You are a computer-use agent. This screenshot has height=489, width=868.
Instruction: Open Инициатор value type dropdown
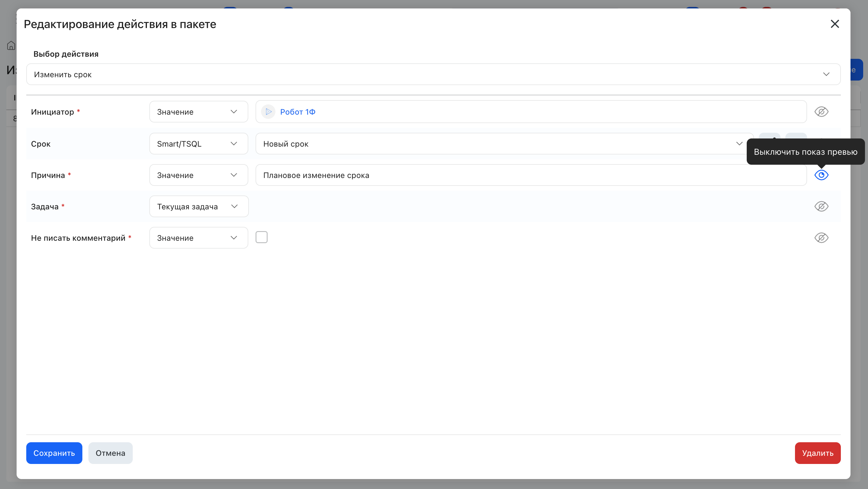pos(199,112)
